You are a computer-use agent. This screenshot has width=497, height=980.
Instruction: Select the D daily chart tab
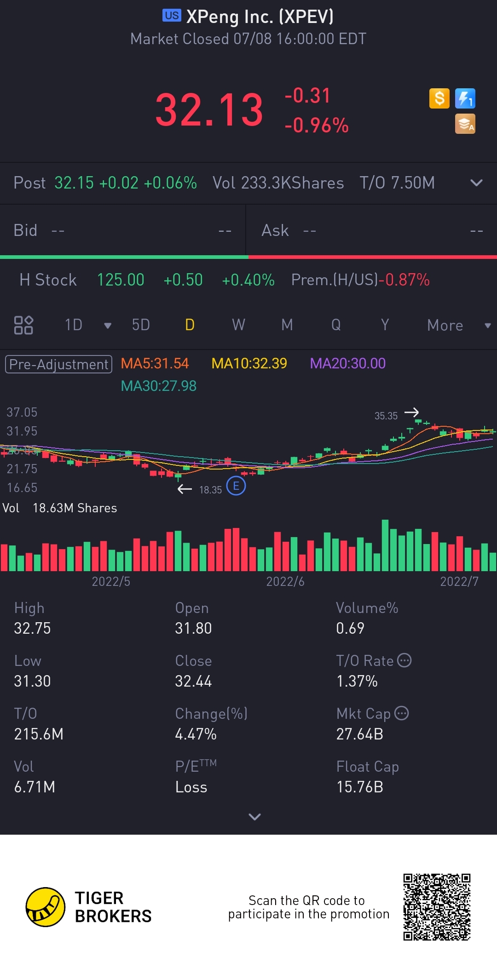pos(190,325)
